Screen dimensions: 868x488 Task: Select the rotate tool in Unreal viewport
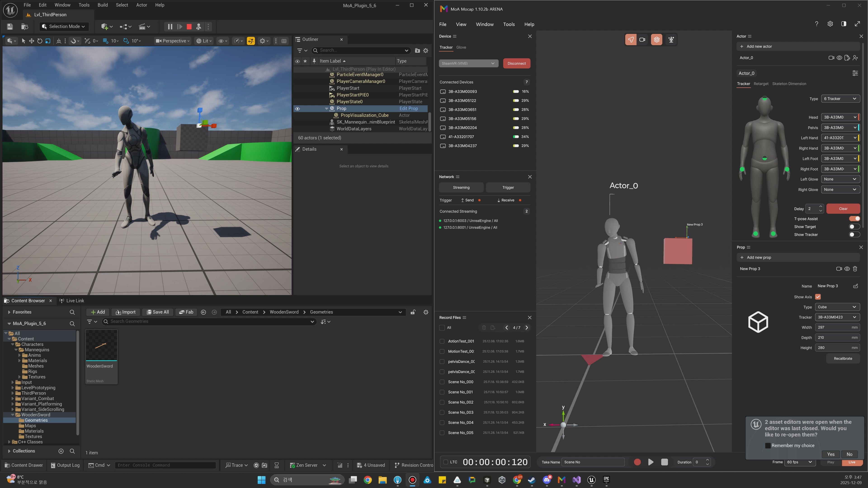[x=39, y=41]
